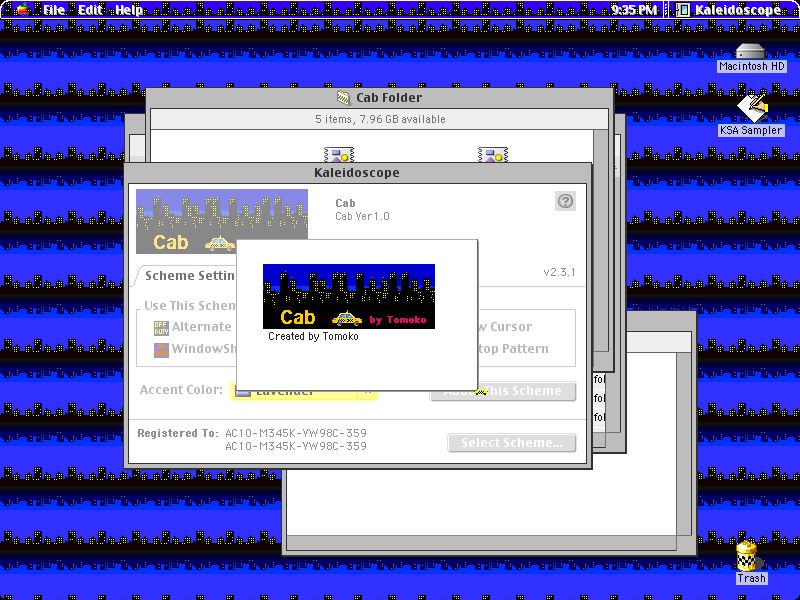
Task: Click the Cab Folder vertical scrollbar
Action: coord(601,240)
